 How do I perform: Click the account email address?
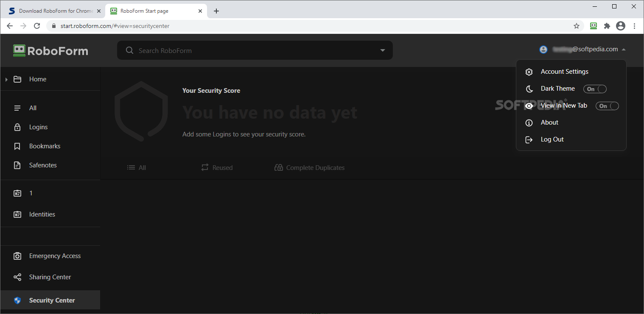tap(585, 49)
